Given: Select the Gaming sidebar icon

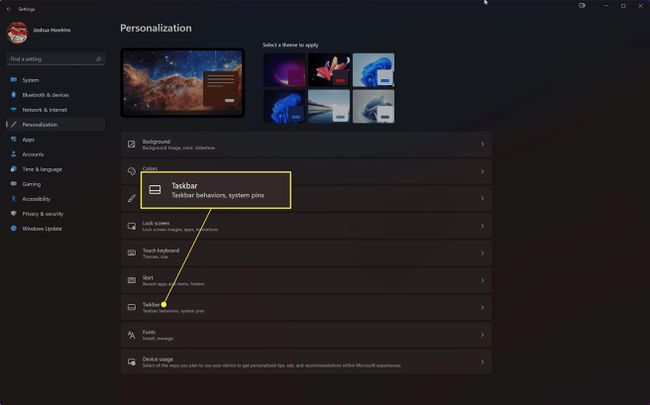Looking at the screenshot, I should (x=14, y=184).
